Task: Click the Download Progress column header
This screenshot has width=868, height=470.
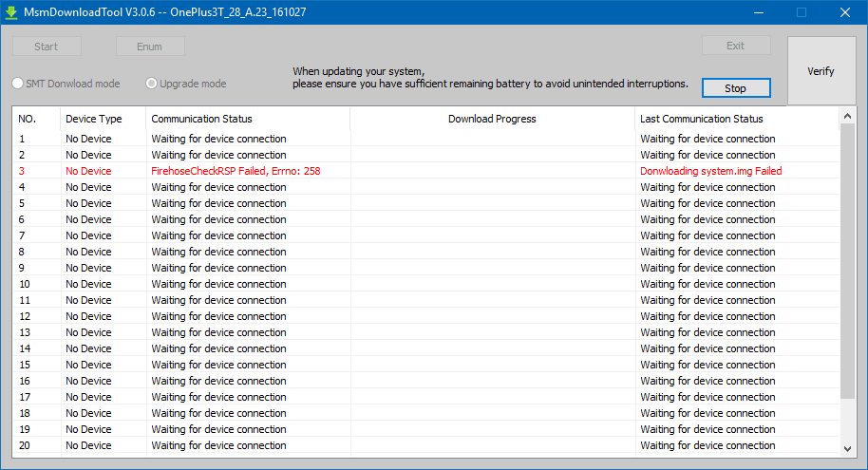Action: [x=492, y=119]
